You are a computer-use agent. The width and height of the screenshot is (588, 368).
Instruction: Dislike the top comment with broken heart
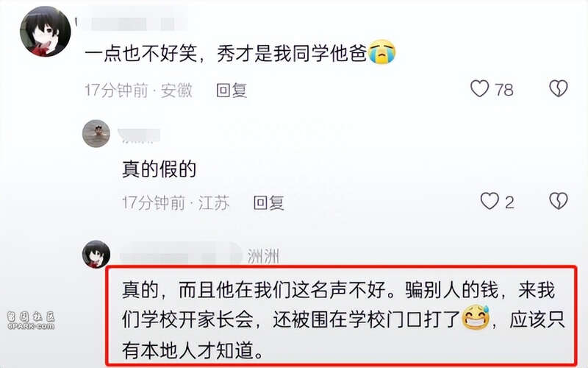click(559, 88)
